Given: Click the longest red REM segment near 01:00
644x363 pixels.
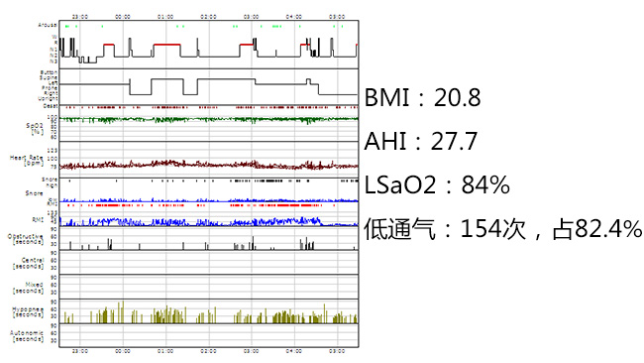Looking at the screenshot, I should tap(166, 45).
